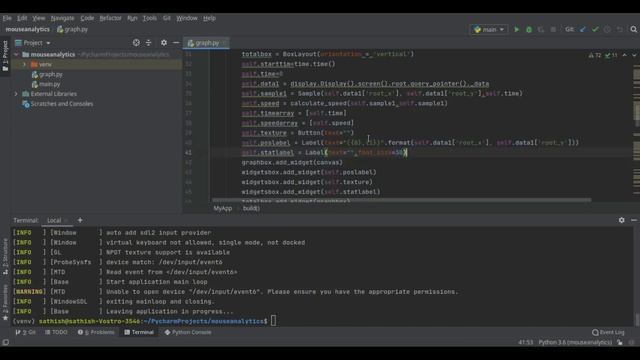Switch to the Terminal tool window tab

[x=139, y=332]
